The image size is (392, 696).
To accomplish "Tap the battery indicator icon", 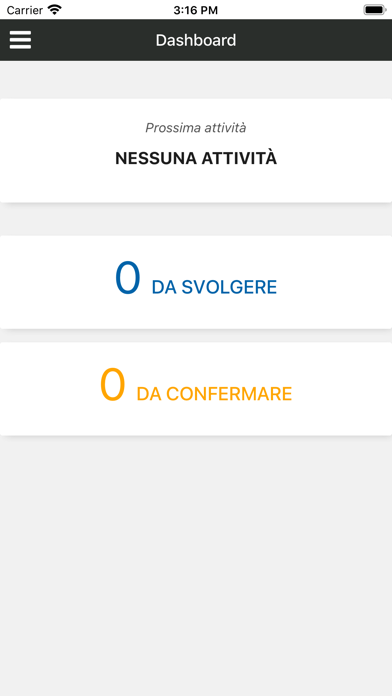I will click(x=375, y=10).
